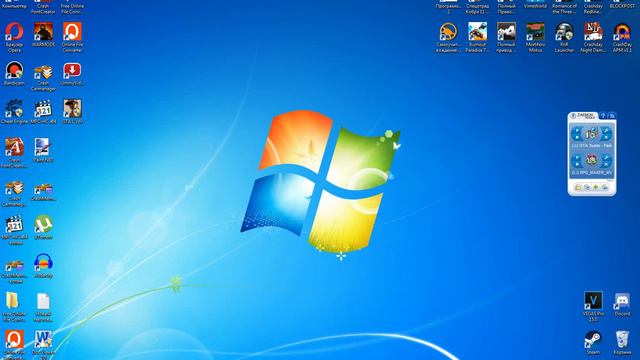
Task: Open the Discord shortcut
Action: (622, 301)
